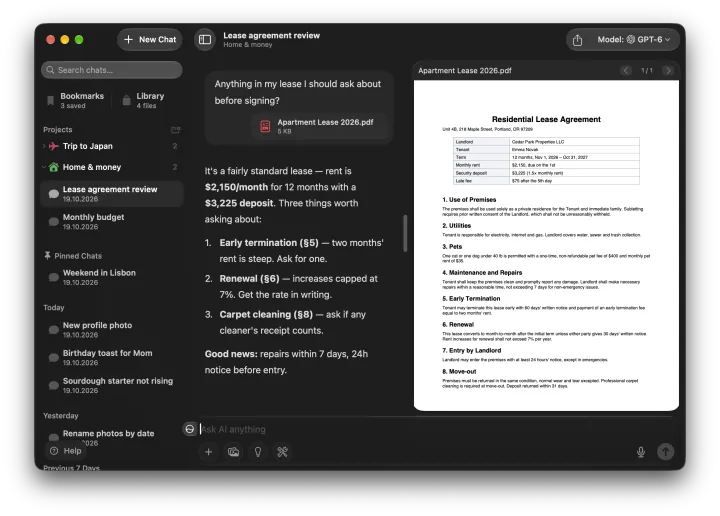The image size is (720, 516).
Task: Click the 8. Move-out heading in the PDF
Action: point(459,371)
